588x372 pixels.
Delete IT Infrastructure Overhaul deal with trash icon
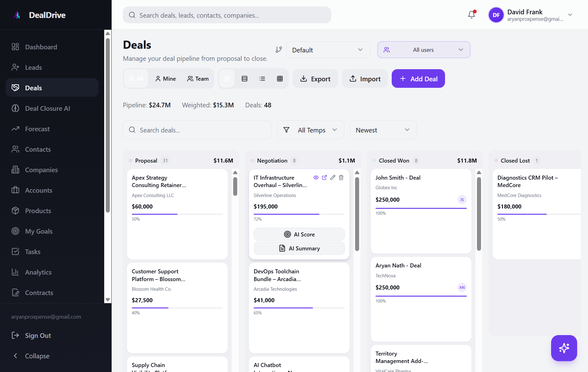click(341, 177)
